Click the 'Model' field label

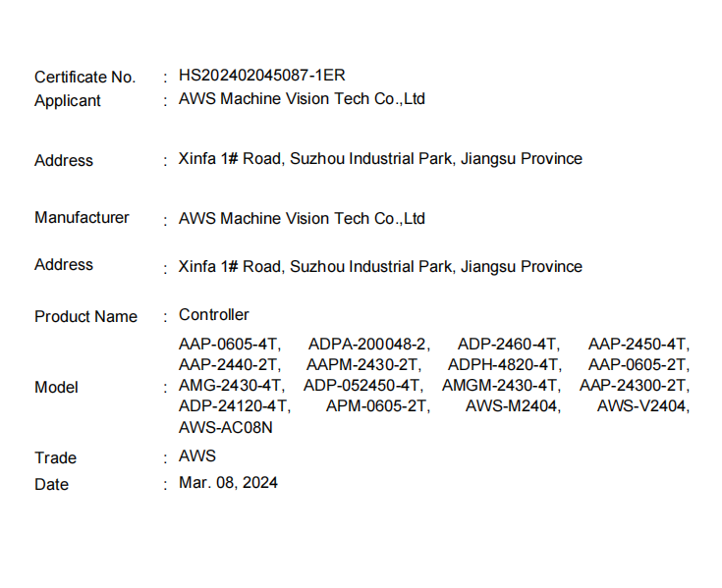pos(56,387)
